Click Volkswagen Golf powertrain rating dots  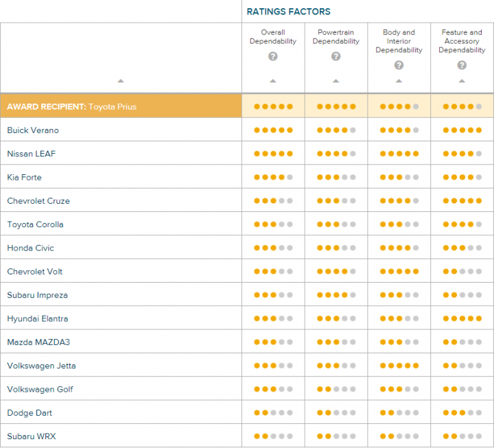tap(336, 390)
